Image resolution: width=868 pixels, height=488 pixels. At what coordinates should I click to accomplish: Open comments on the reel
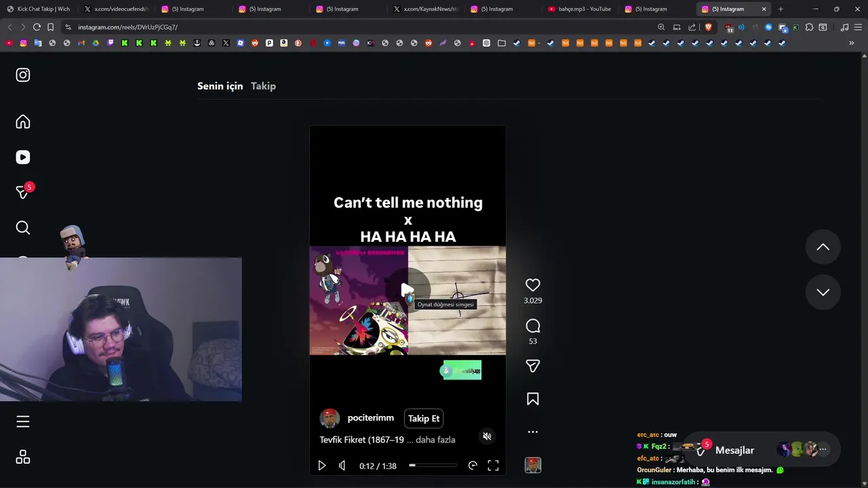click(x=533, y=326)
